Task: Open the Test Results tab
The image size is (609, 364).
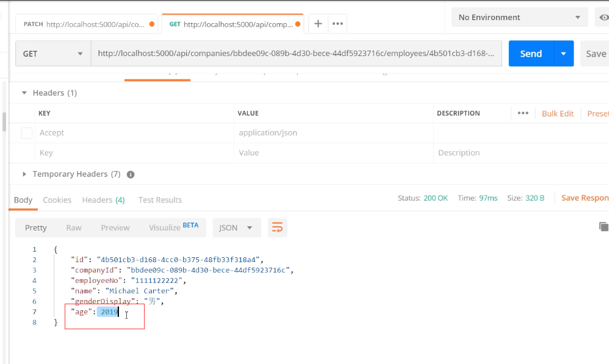Action: (160, 200)
